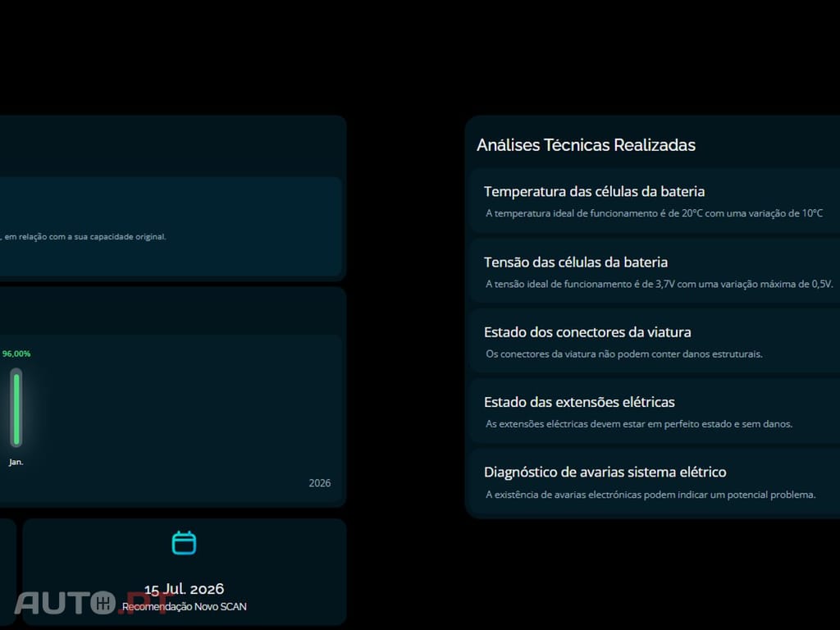Expand Tensão das células da bateria
Screen dimensions: 840x630
[575, 262]
